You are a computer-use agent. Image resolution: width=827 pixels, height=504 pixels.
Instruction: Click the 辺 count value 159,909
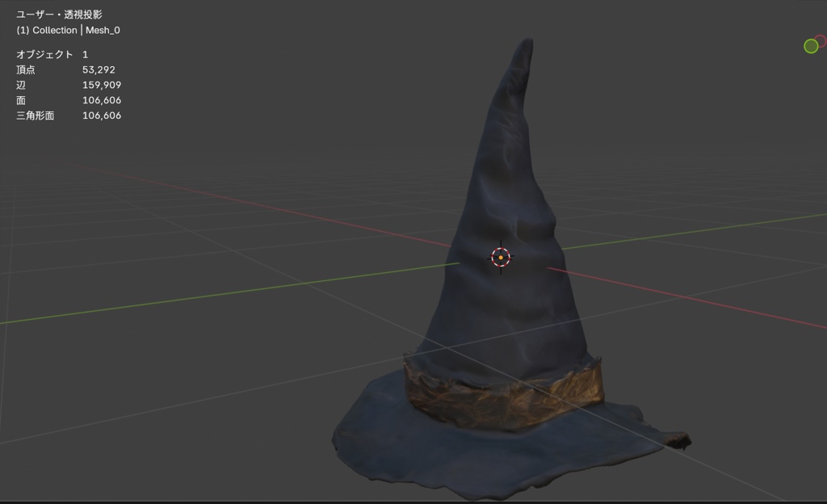click(x=102, y=85)
